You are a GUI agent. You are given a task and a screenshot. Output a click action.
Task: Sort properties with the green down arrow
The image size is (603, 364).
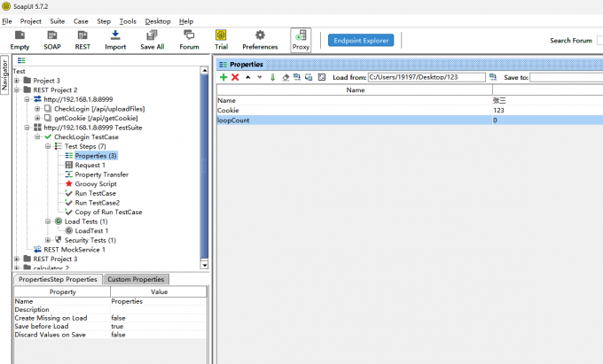coord(272,77)
